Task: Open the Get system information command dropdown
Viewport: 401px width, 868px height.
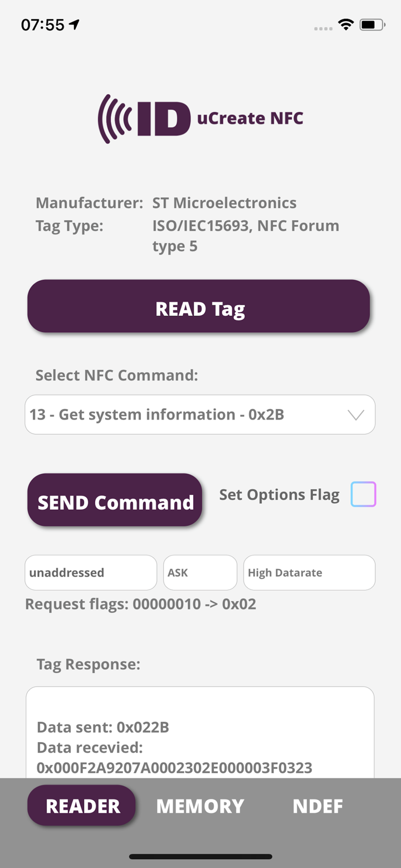Action: pyautogui.click(x=200, y=415)
